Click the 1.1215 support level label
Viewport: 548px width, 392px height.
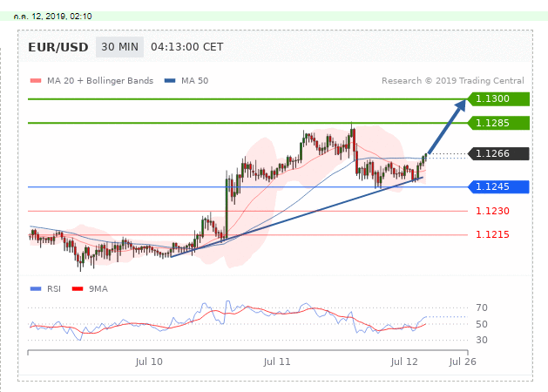492,234
